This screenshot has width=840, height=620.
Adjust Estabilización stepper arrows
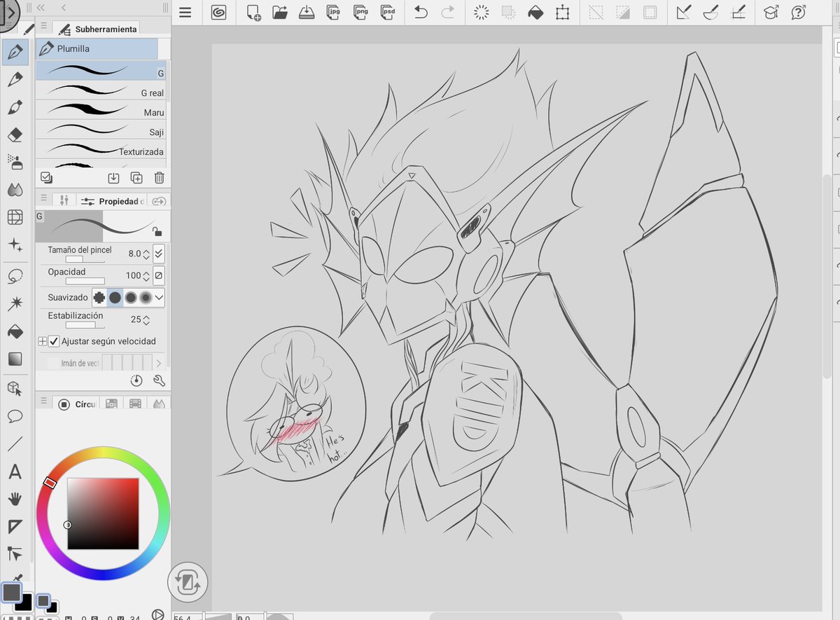coord(146,319)
